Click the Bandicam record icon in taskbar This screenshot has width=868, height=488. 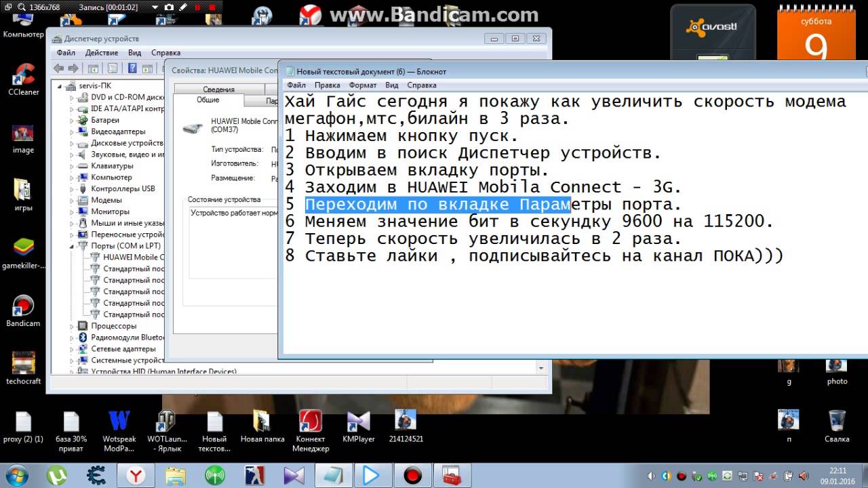click(x=412, y=475)
